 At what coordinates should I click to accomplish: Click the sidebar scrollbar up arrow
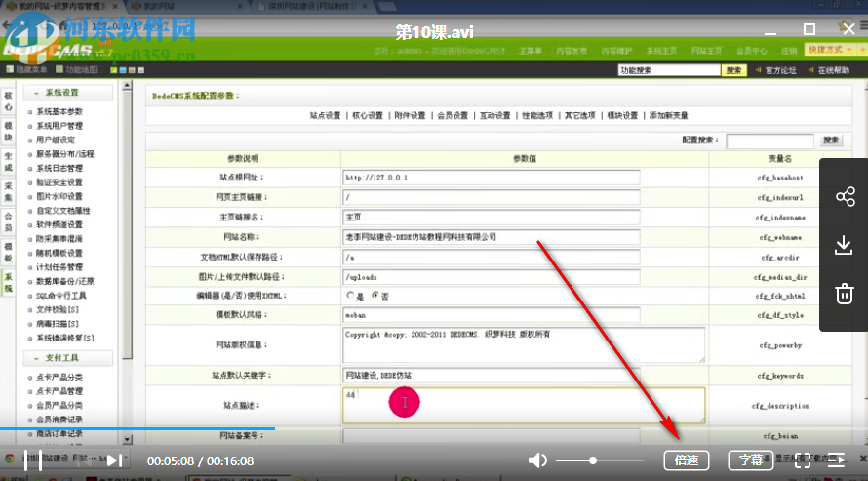pos(128,86)
